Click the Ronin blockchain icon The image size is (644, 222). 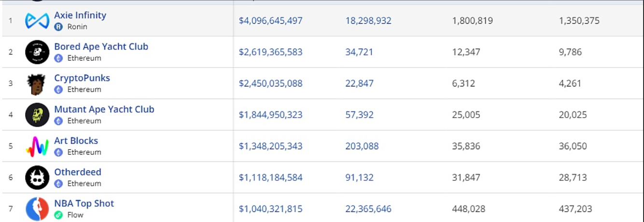[x=58, y=27]
